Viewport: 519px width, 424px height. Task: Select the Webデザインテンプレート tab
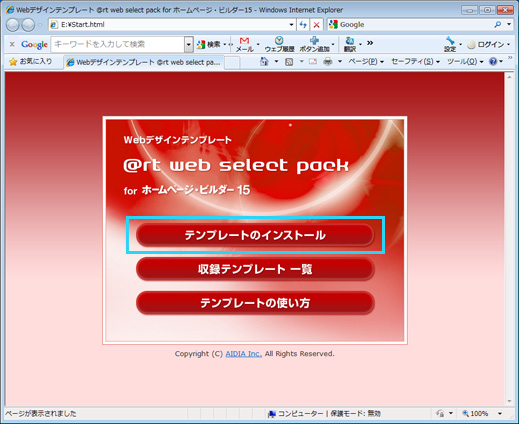tap(144, 62)
